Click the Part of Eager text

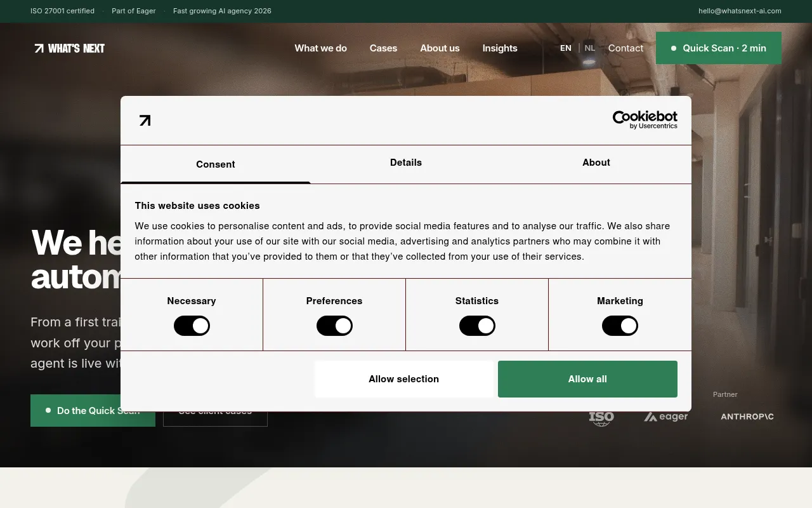[134, 11]
